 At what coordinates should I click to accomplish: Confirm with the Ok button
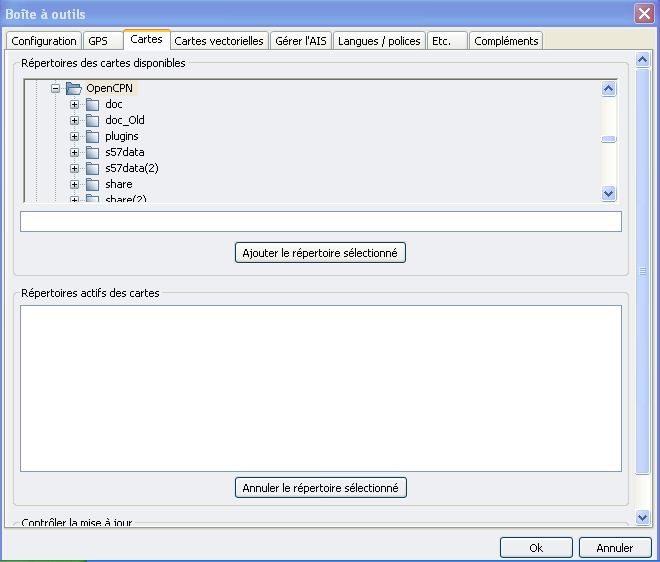tap(536, 547)
